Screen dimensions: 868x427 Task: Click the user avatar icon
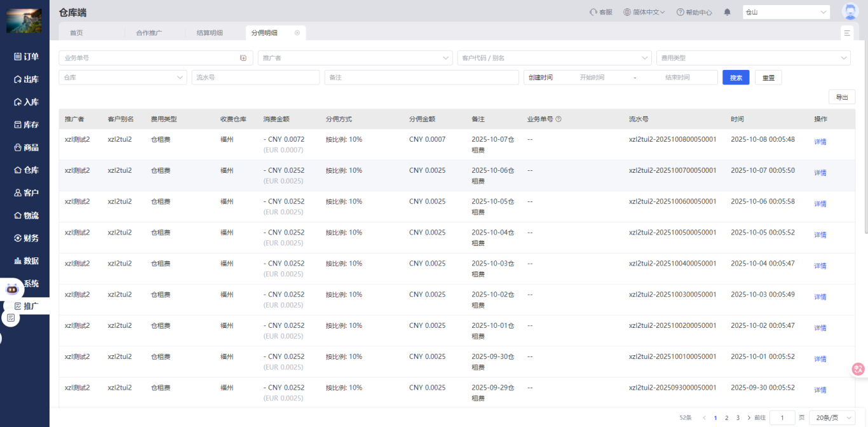pyautogui.click(x=850, y=11)
